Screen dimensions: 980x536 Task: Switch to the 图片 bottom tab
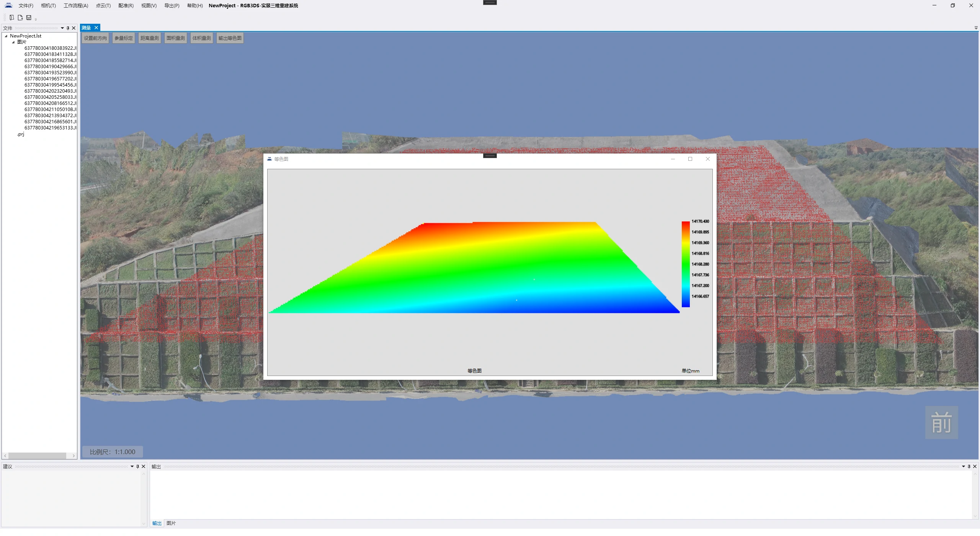pyautogui.click(x=171, y=523)
